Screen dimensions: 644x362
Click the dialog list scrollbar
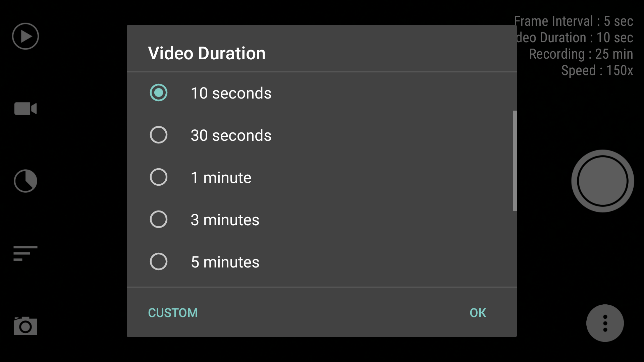pos(515,161)
